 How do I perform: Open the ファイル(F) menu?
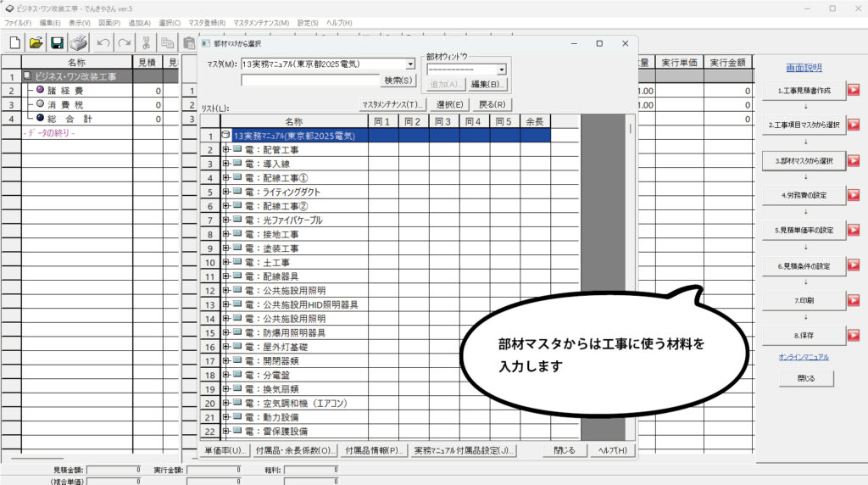click(x=18, y=23)
